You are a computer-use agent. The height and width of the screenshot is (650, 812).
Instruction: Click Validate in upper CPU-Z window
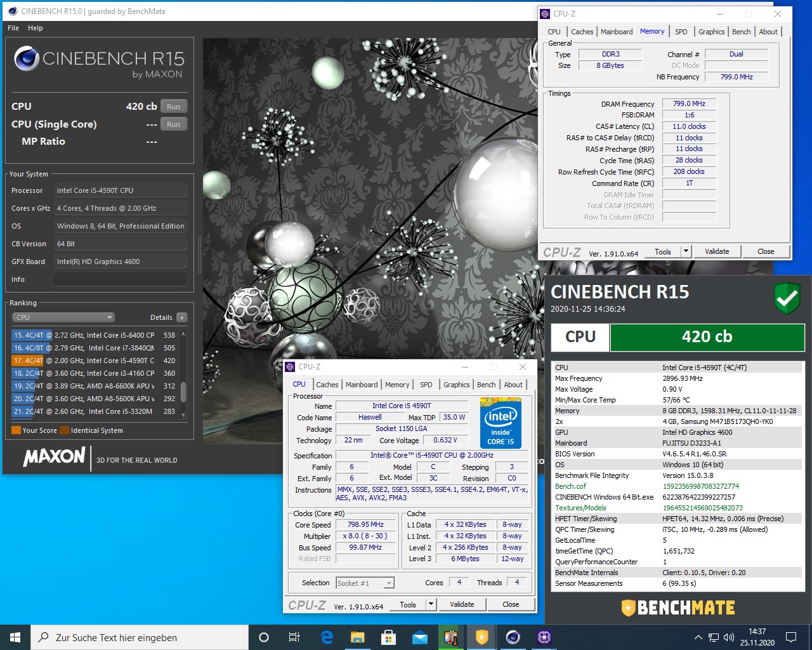717,251
